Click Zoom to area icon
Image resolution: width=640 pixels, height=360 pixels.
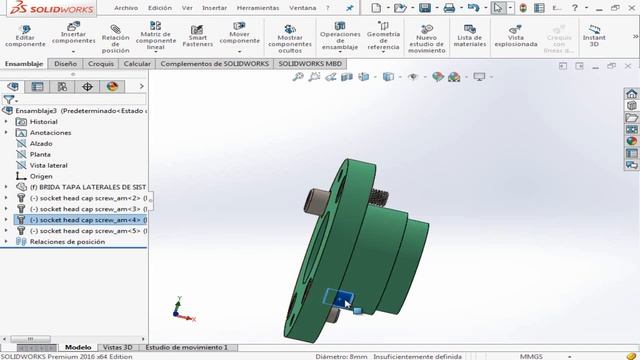click(x=314, y=77)
